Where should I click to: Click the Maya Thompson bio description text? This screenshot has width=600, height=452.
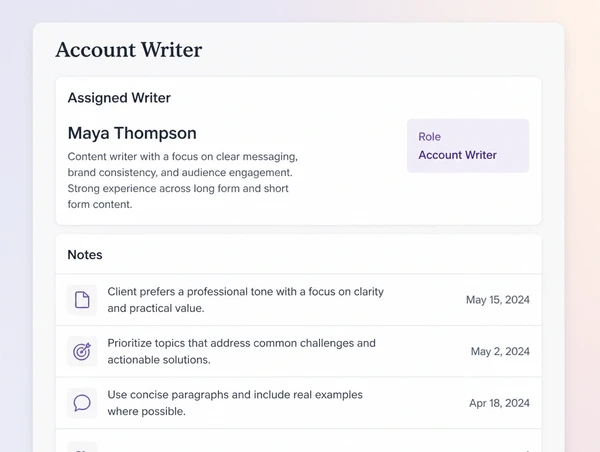[x=183, y=180]
